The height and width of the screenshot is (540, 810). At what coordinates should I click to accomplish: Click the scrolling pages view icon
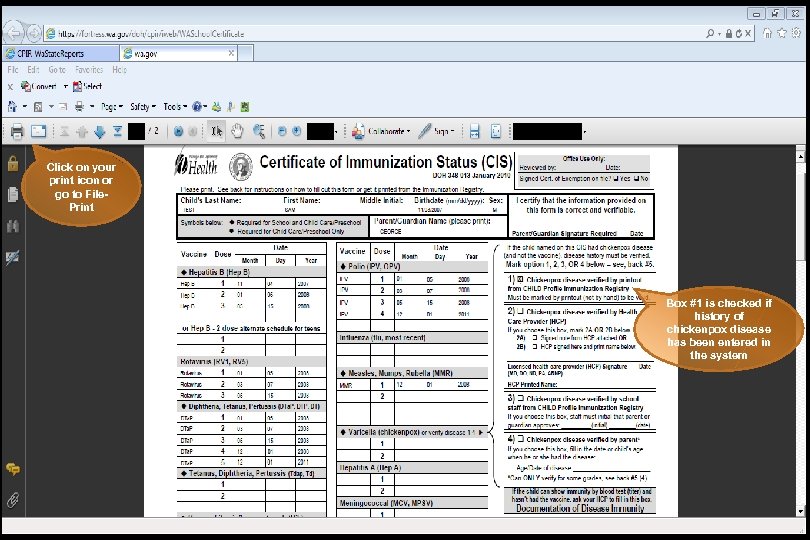pyautogui.click(x=474, y=132)
